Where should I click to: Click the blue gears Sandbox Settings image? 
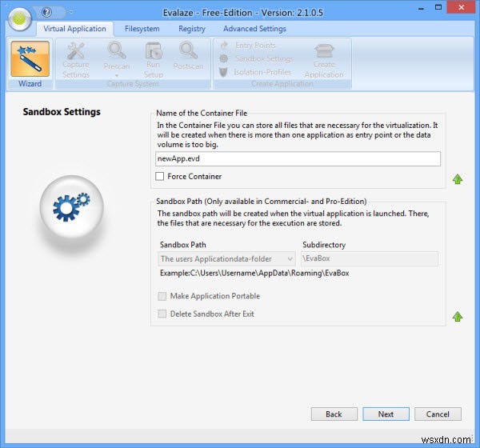[72, 207]
